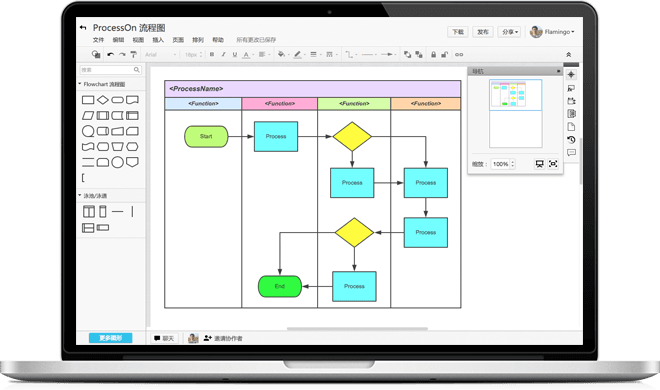
Task: Click the 更多图形 more shapes button
Action: click(x=110, y=338)
